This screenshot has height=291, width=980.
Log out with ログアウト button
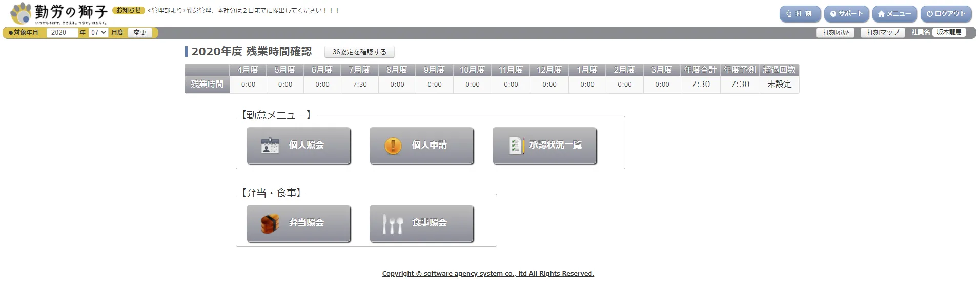pos(946,14)
